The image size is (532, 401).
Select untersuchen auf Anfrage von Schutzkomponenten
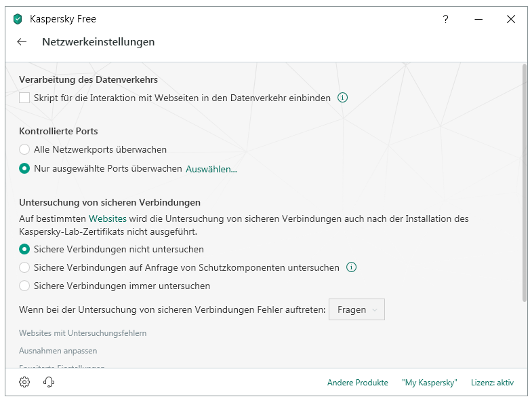[x=24, y=267]
